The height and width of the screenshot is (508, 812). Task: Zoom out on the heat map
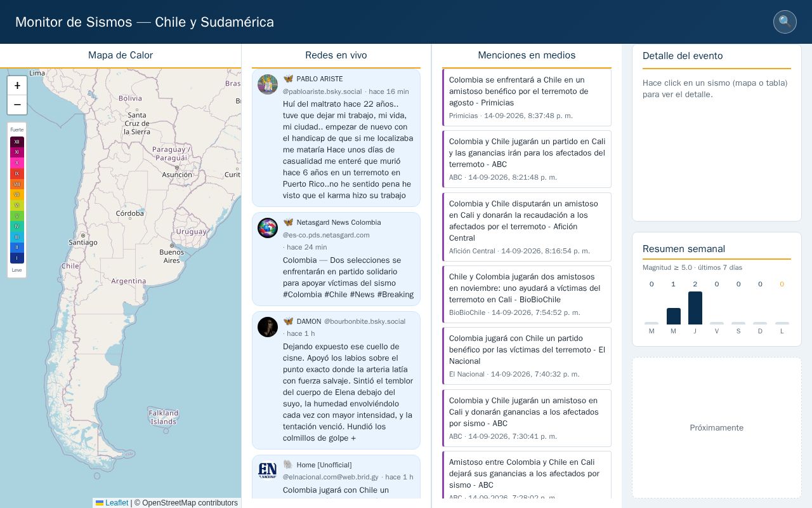pos(17,105)
